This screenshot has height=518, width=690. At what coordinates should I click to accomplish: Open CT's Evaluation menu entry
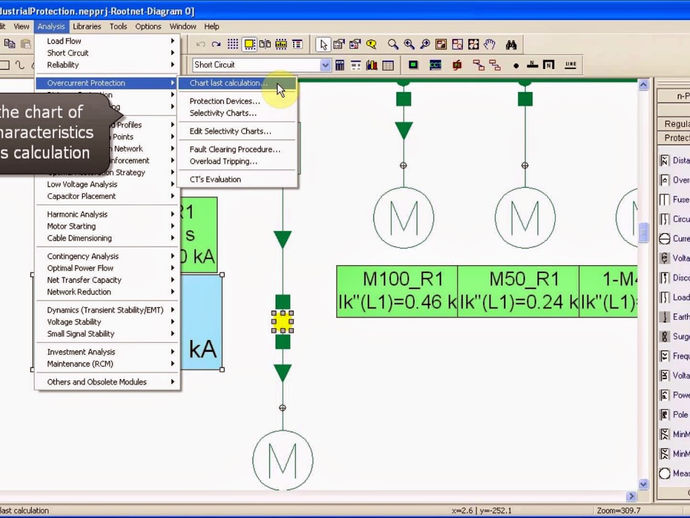tap(238, 180)
